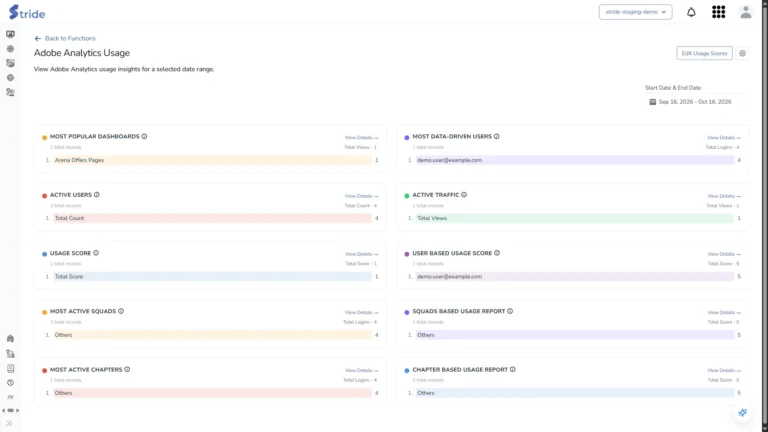View Details for User Based Usage Score
Screen dimensions: 768x432
click(724, 254)
